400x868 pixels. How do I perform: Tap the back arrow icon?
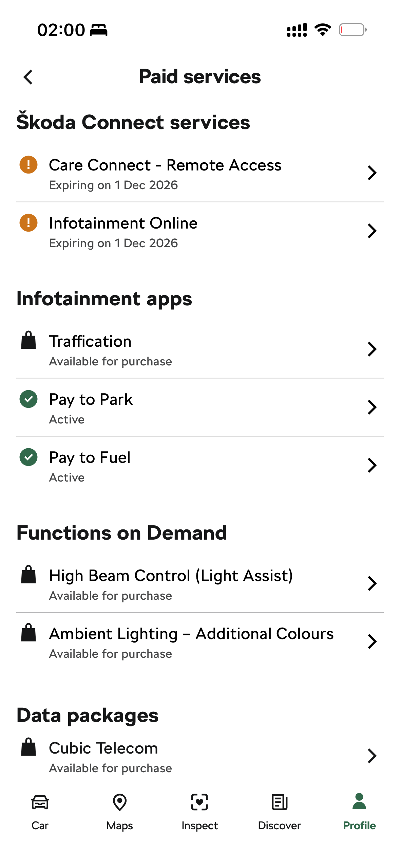tap(28, 77)
